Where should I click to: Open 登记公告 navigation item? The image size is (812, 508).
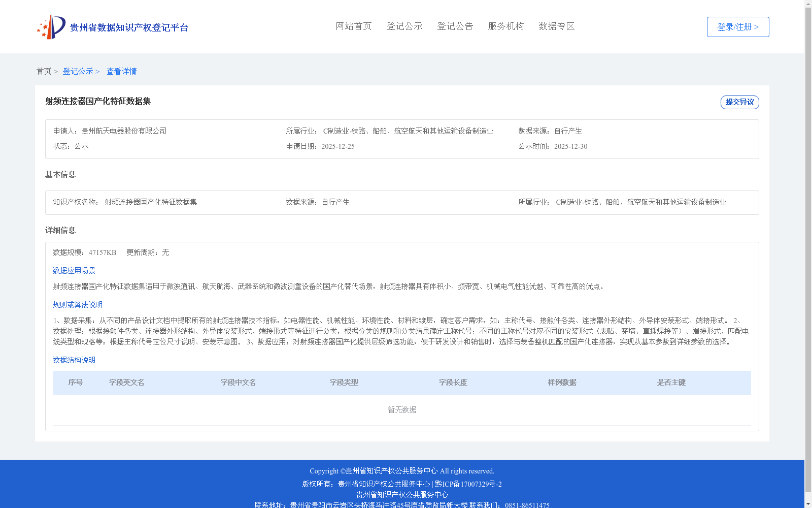click(455, 26)
